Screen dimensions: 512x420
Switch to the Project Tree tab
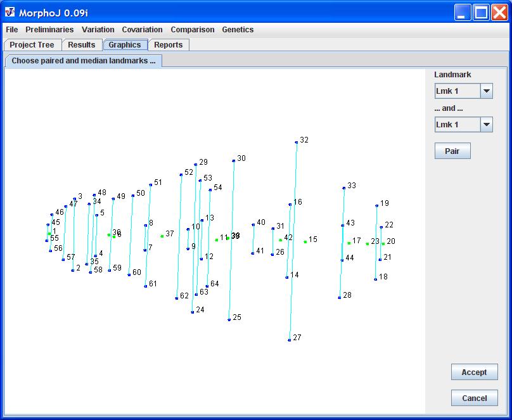click(x=32, y=45)
